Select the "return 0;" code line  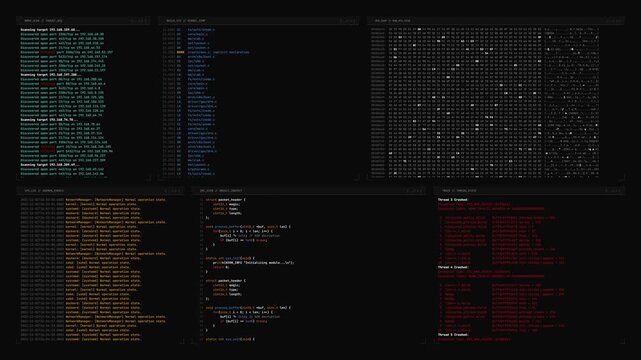221,267
